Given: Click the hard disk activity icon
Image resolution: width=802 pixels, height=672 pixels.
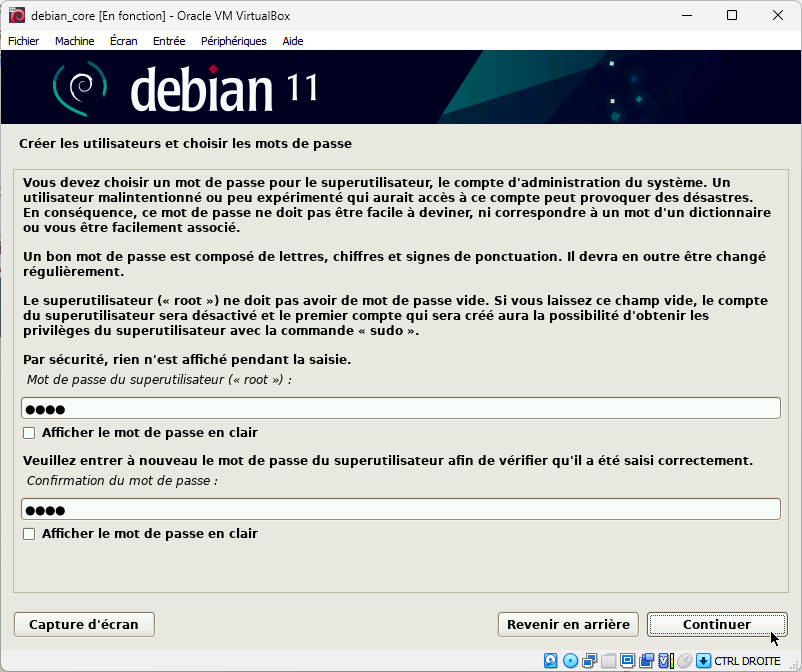Looking at the screenshot, I should [x=550, y=661].
